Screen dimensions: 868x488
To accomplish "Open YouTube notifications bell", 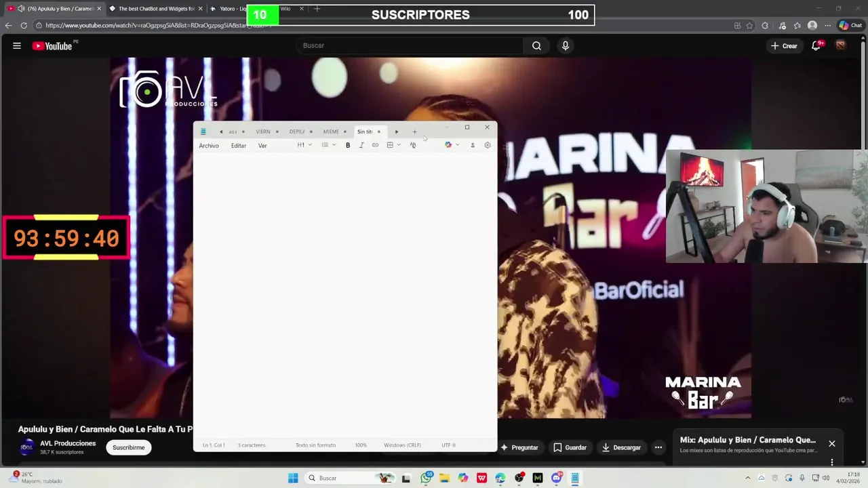I will 816,45.
